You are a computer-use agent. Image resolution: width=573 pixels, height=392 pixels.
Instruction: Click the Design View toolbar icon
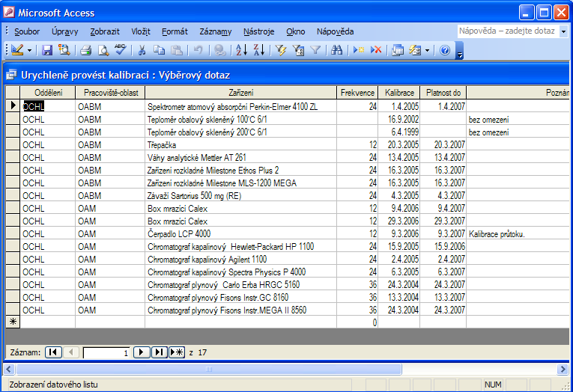coord(17,50)
